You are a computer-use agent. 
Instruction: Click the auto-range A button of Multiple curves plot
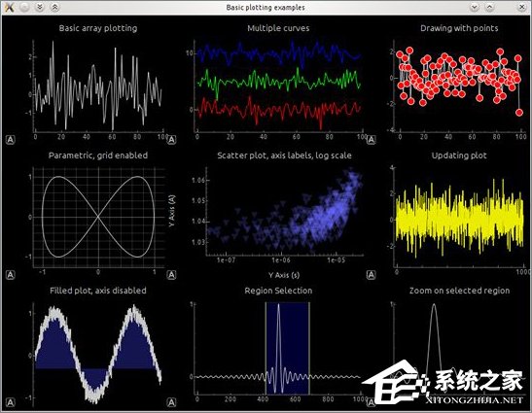coord(172,139)
